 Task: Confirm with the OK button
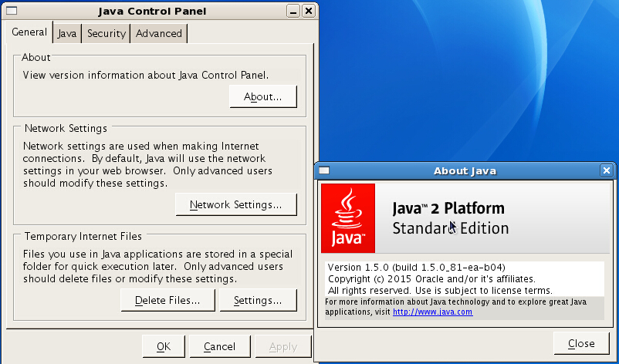coord(164,347)
